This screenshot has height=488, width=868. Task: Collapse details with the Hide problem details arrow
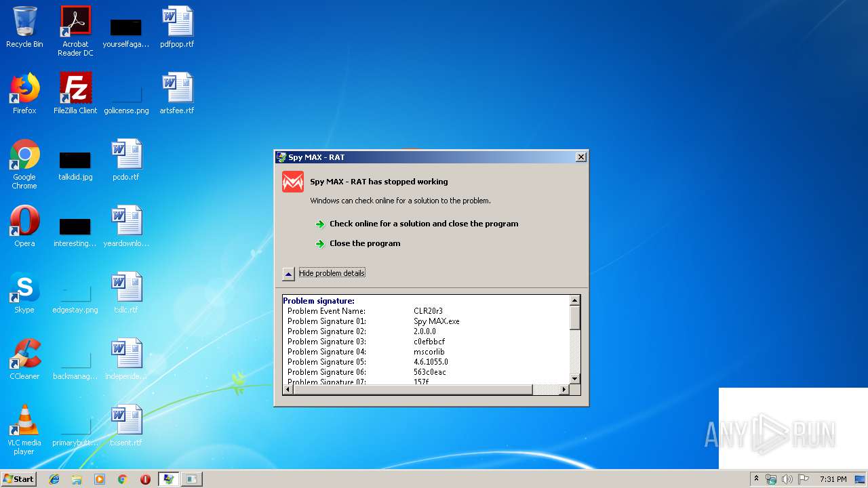tap(288, 273)
